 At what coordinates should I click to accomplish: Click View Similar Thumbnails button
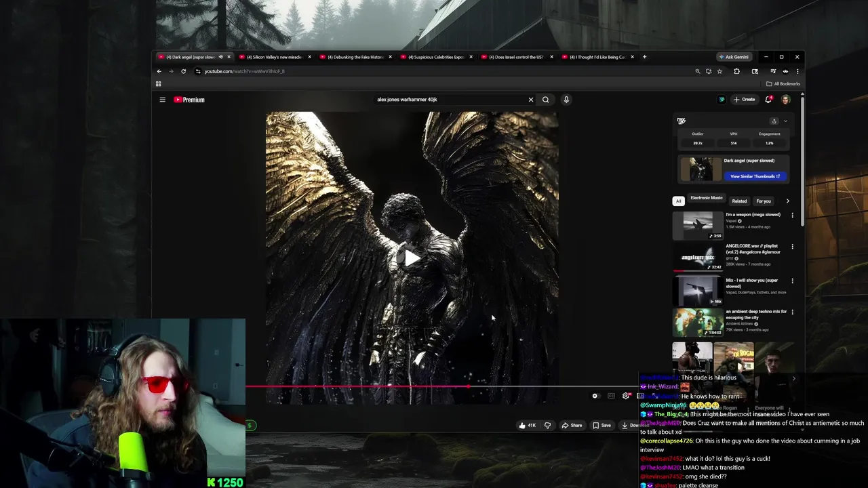[x=755, y=176]
